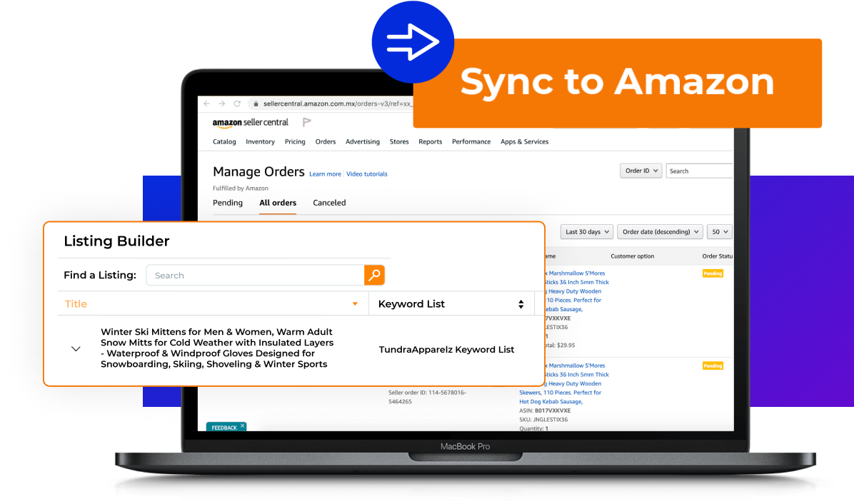The height and width of the screenshot is (504, 854).
Task: Open the Performance menu
Action: tap(471, 141)
